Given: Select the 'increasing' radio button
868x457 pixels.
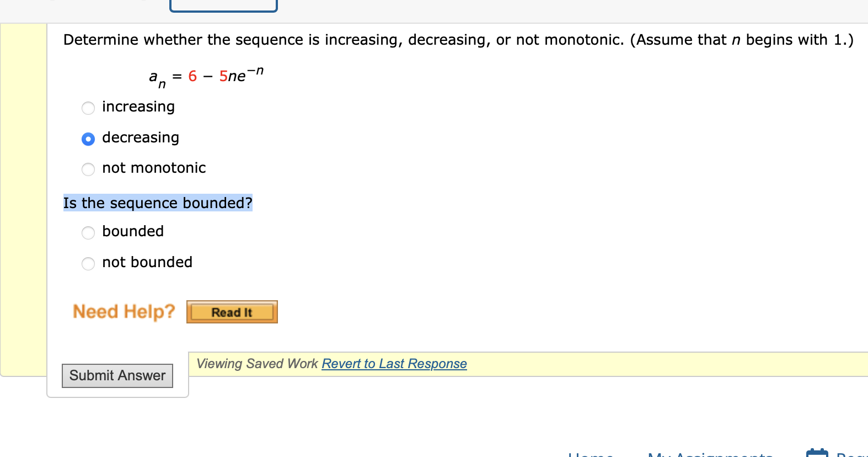Looking at the screenshot, I should click(88, 108).
